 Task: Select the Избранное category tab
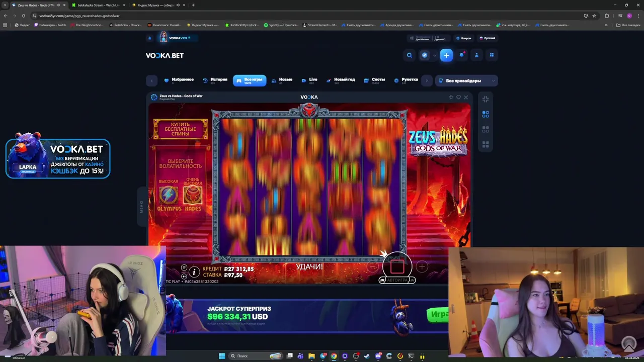pos(179,80)
